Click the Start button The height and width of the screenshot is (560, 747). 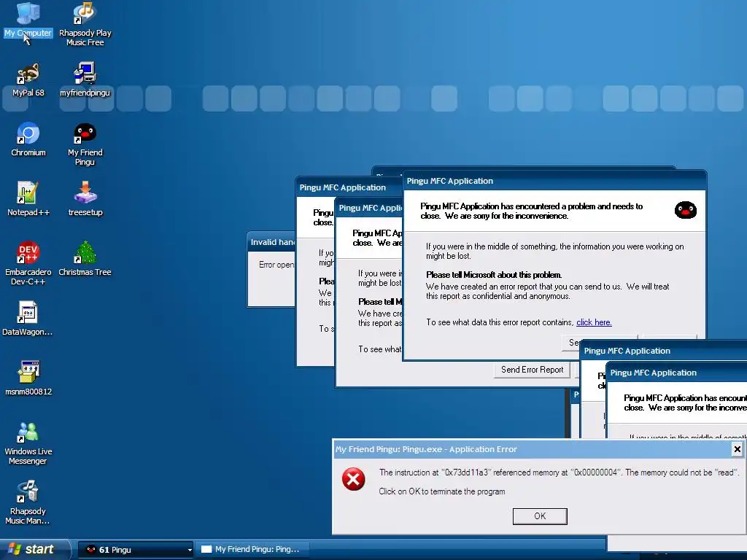point(34,549)
